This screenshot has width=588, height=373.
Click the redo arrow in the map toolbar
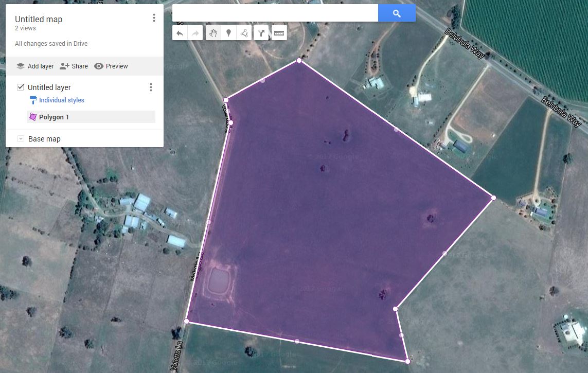point(195,32)
